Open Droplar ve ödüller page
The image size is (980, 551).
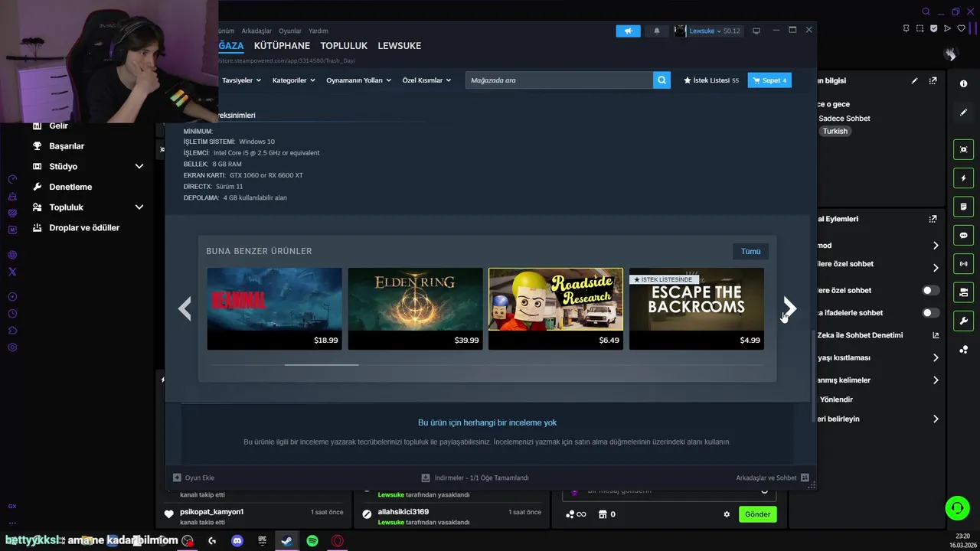(x=84, y=228)
